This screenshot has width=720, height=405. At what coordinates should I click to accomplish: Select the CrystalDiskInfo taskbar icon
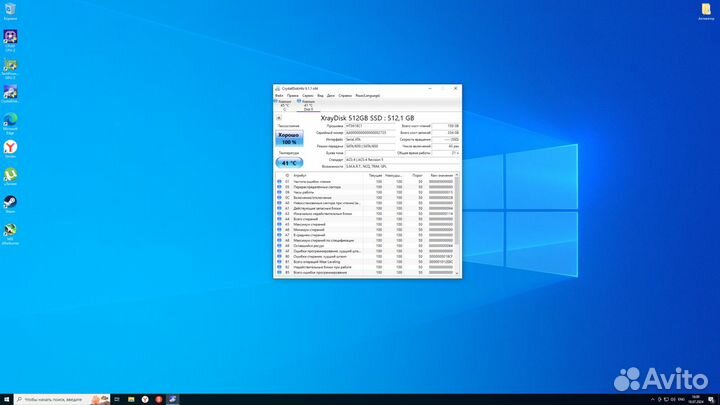[172, 399]
